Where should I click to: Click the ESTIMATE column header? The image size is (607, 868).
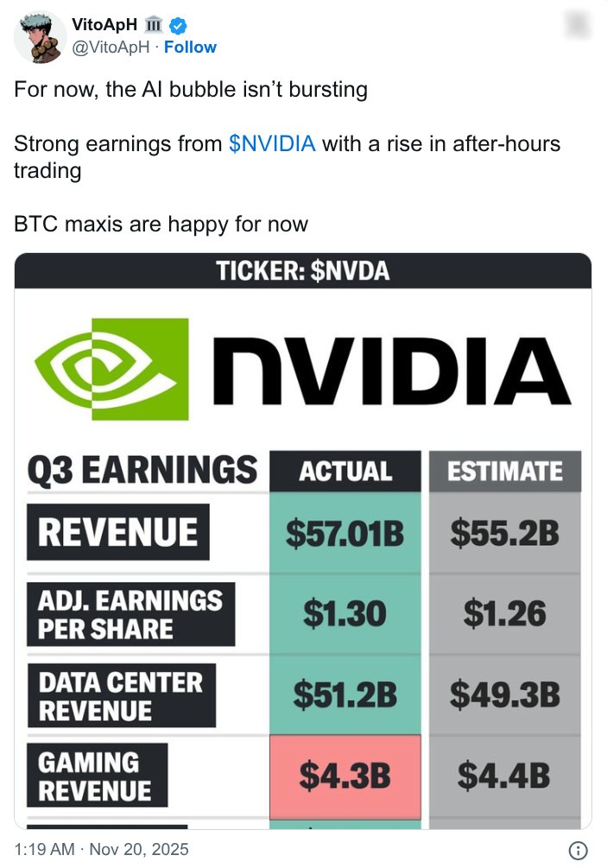504,472
